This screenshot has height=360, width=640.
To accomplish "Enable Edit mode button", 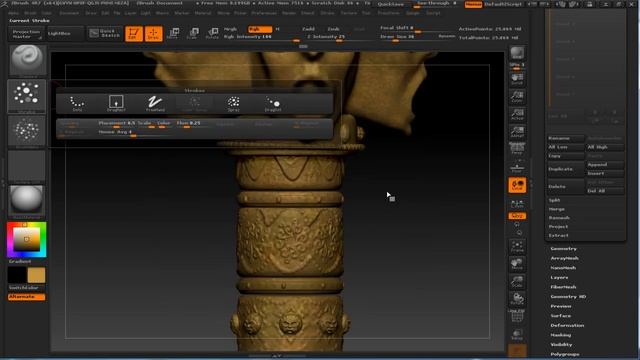I will click(x=133, y=33).
